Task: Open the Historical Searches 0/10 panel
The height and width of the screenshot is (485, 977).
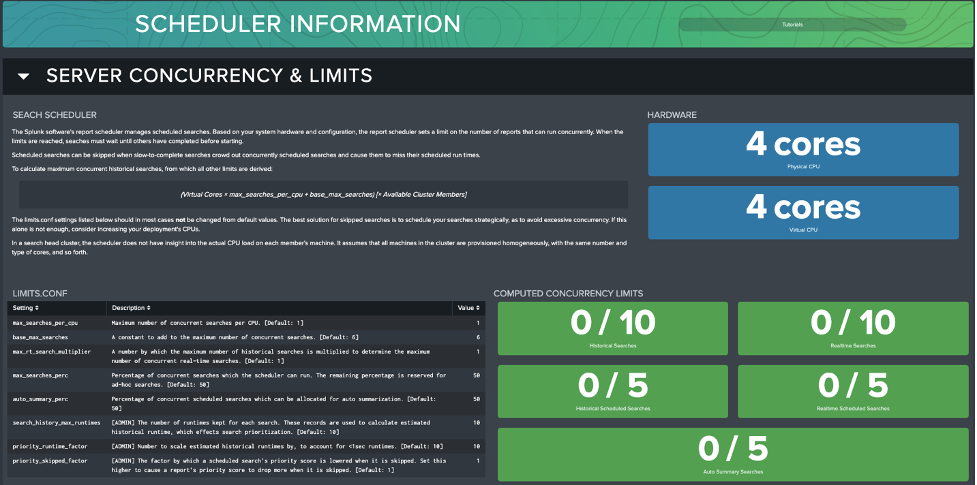Action: pyautogui.click(x=613, y=329)
